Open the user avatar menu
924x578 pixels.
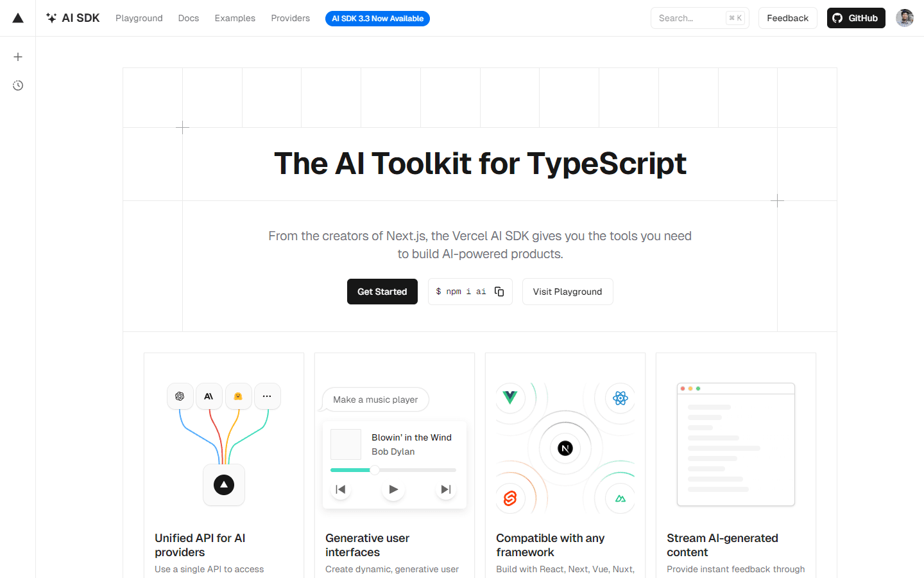coord(905,18)
